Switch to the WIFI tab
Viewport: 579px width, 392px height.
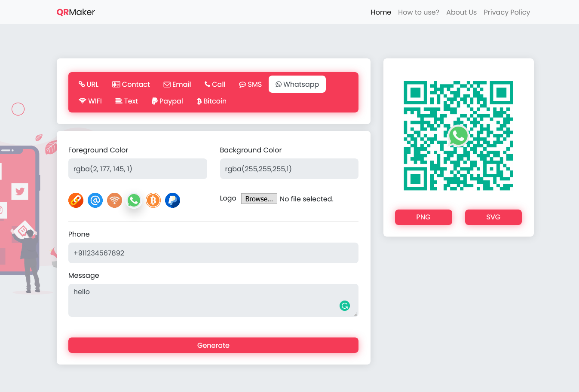(90, 101)
